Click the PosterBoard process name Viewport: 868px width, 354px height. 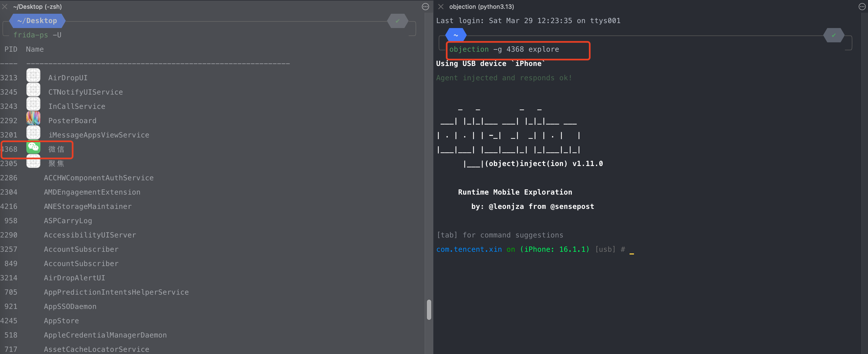[73, 121]
